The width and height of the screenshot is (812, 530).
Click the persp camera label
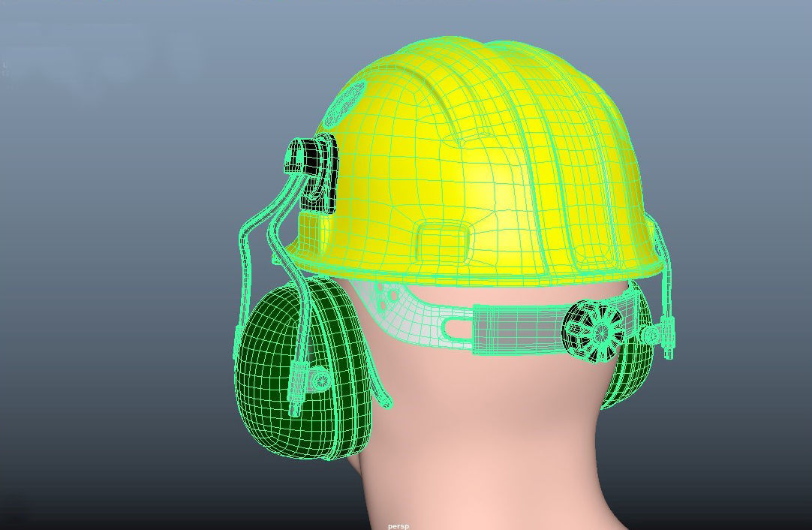click(x=398, y=525)
